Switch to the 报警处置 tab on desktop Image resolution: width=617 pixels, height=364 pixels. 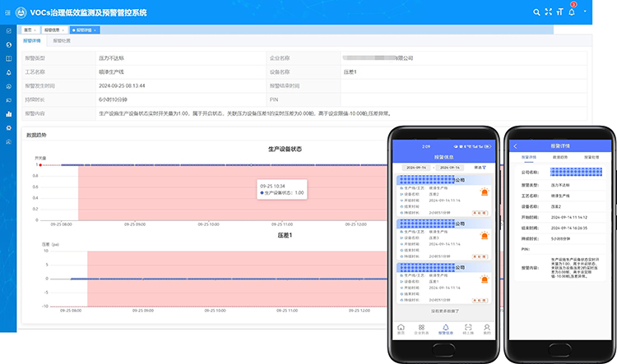point(62,40)
